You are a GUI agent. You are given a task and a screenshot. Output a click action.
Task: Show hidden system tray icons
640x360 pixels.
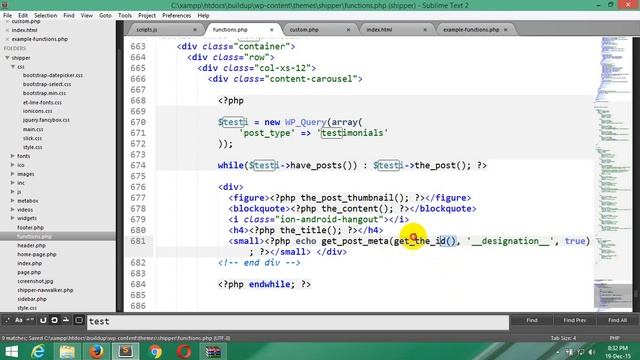558,352
